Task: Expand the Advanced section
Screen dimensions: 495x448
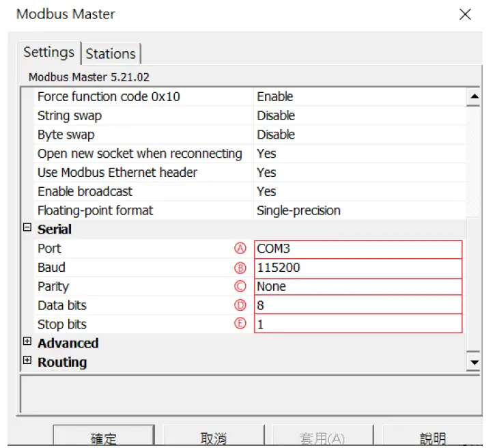Action: tap(27, 341)
